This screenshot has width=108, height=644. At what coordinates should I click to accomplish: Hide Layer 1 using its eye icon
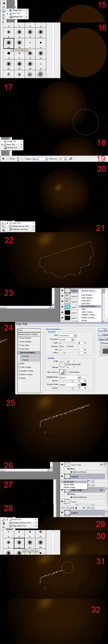(62, 318)
